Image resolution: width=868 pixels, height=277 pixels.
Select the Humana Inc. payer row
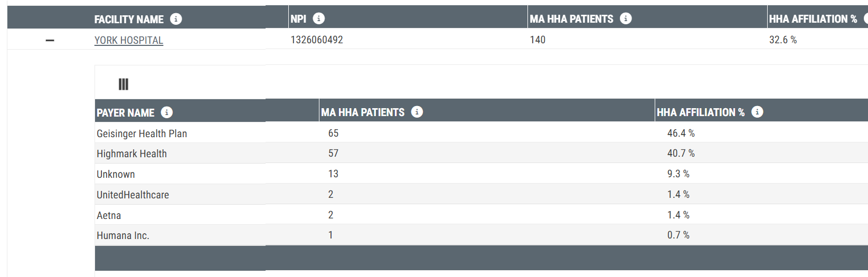pos(481,235)
